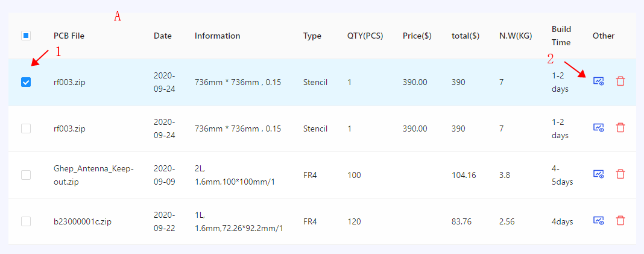Click the Date column header

(x=163, y=36)
